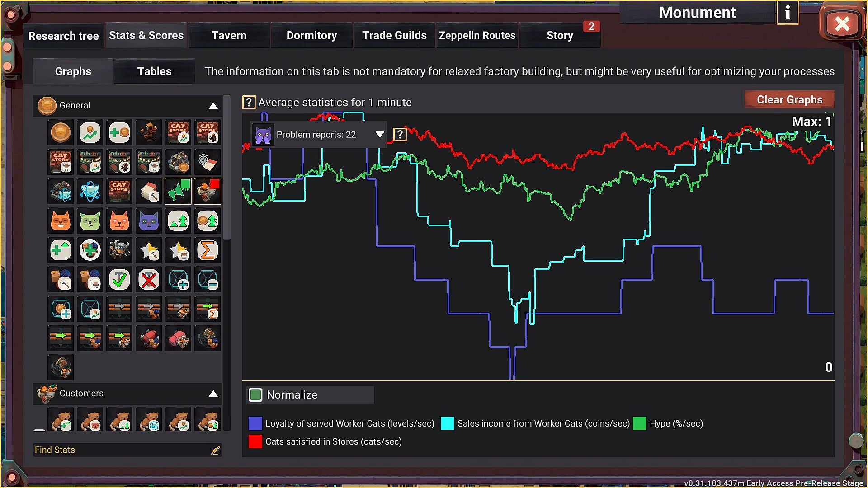Viewport: 868px width, 488px height.
Task: Select the orange sigma stat icon
Action: coord(208,250)
